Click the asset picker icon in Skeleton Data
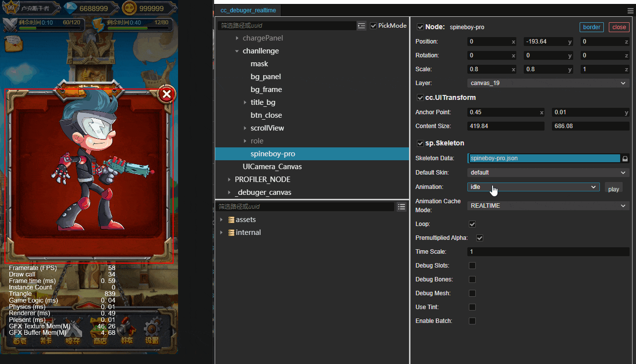Image resolution: width=636 pixels, height=364 pixels. 625,159
